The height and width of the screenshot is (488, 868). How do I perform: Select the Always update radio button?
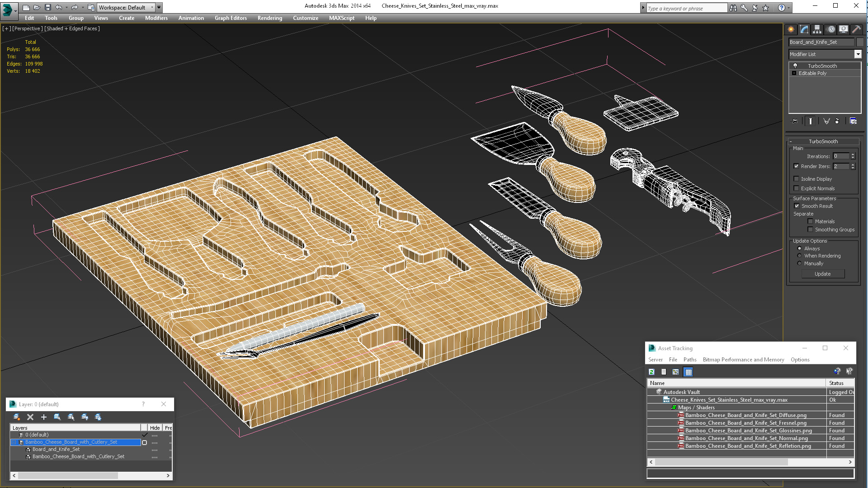click(799, 248)
